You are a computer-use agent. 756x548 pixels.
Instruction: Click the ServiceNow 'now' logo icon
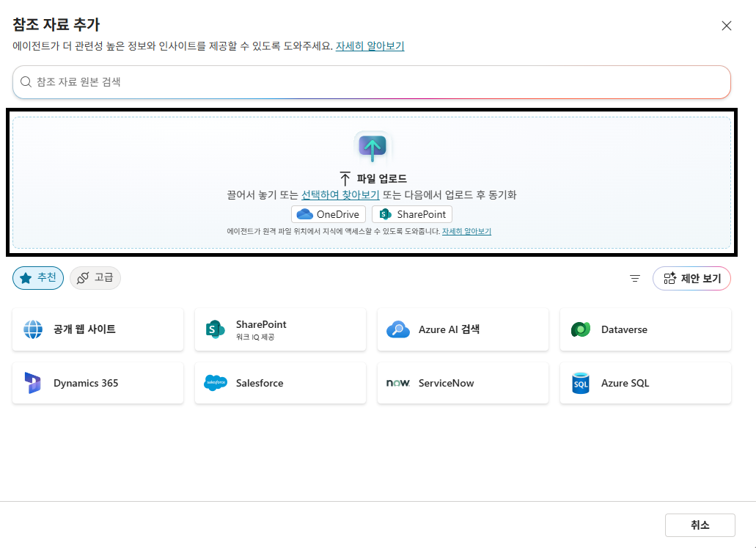coord(398,383)
